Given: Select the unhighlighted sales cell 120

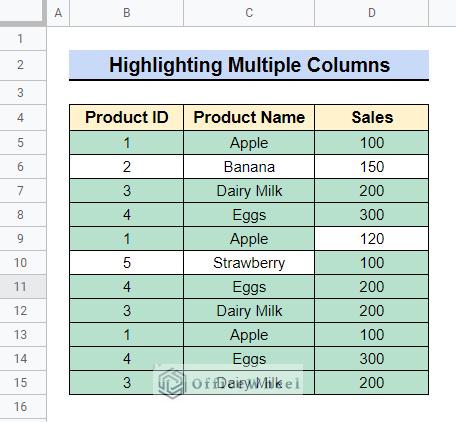Looking at the screenshot, I should click(372, 239).
